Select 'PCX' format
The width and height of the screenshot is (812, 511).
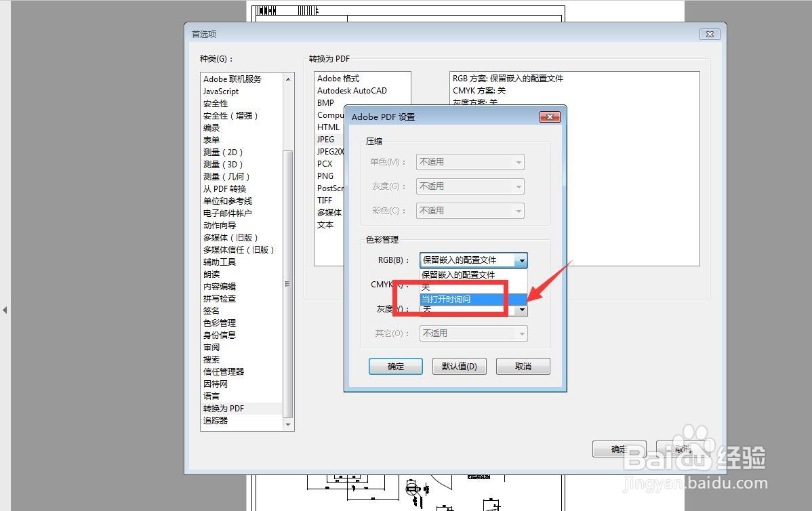pyautogui.click(x=325, y=163)
